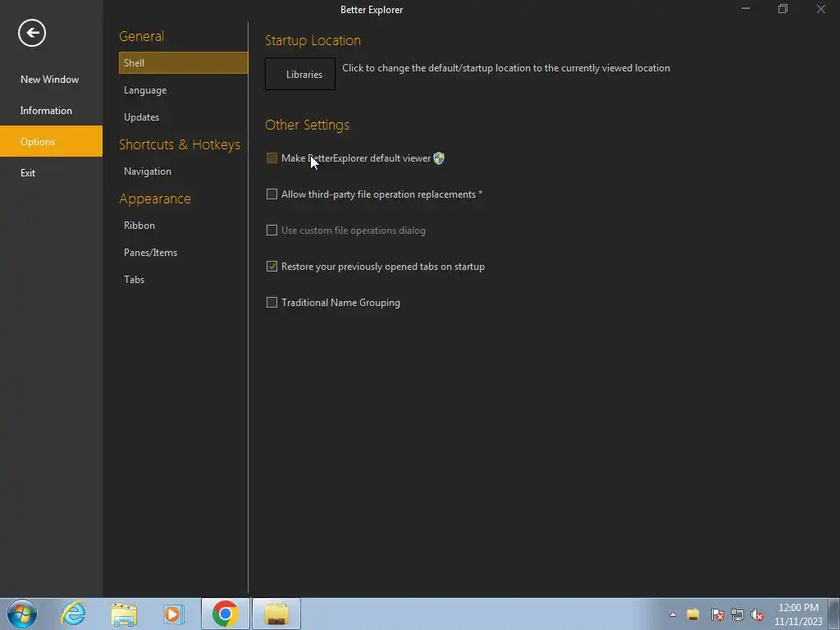Viewport: 840px width, 630px height.
Task: Select the Options menu item
Action: pyautogui.click(x=51, y=141)
